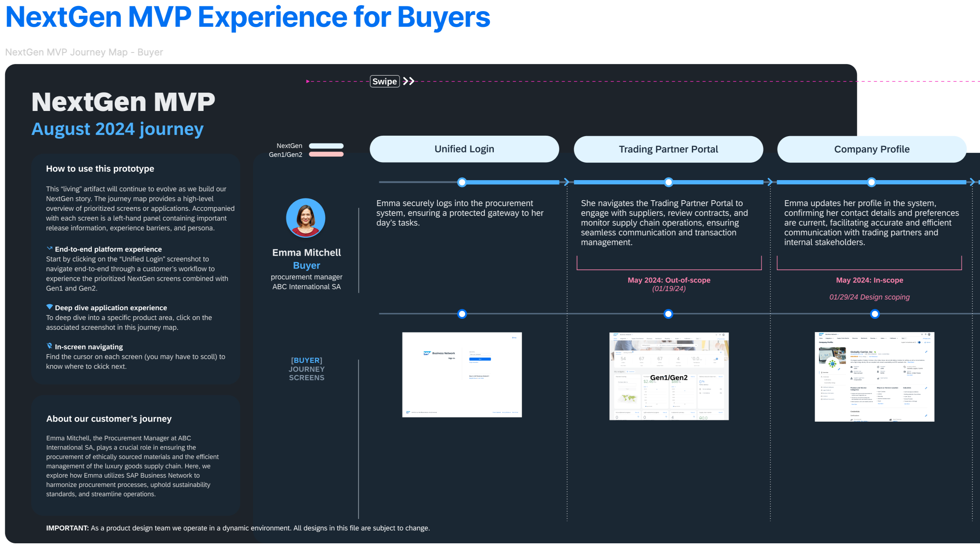Select the Trading Partner Portal stage pill
This screenshot has width=980, height=548.
click(668, 149)
